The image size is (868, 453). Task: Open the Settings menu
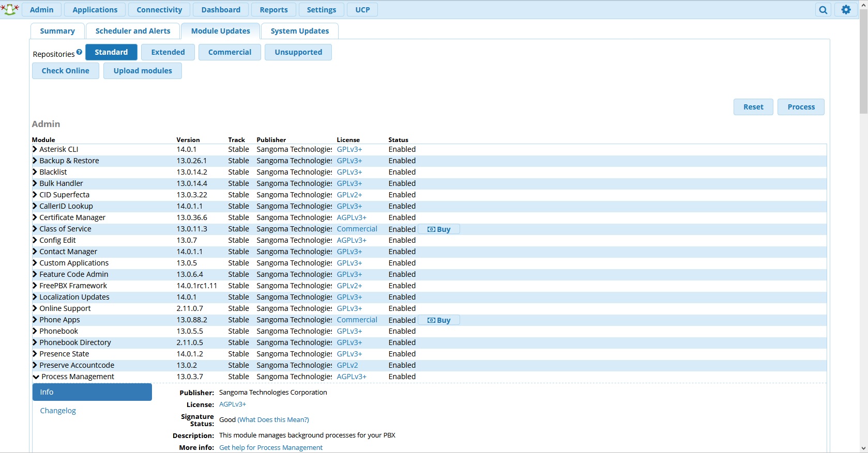pos(322,10)
